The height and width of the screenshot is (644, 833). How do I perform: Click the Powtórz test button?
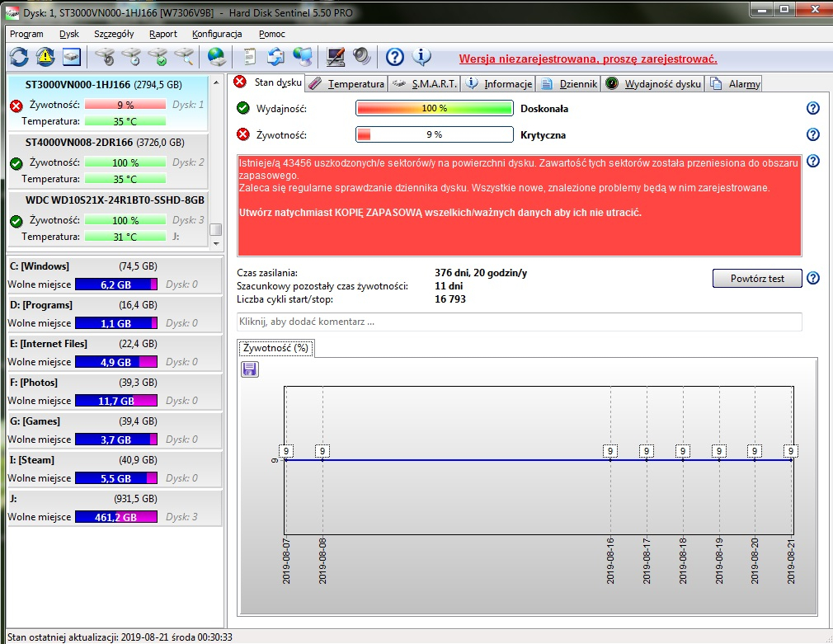(757, 279)
